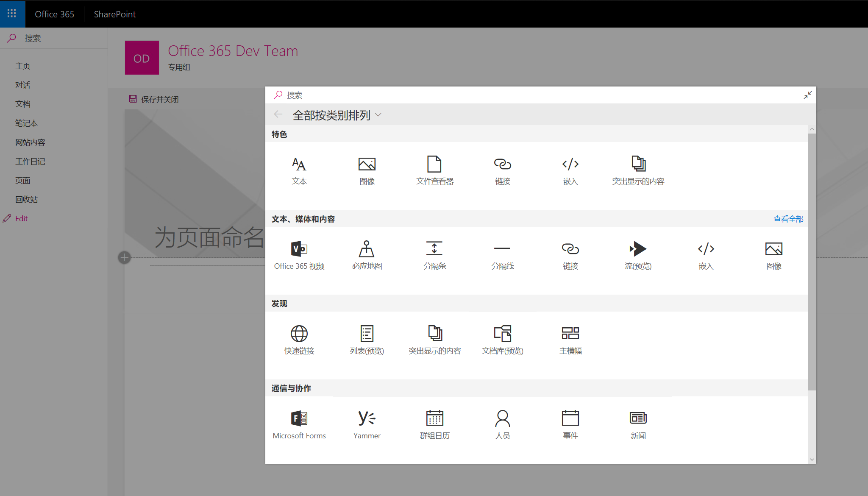868x496 pixels.
Task: Select the Yammer web part
Action: (367, 423)
